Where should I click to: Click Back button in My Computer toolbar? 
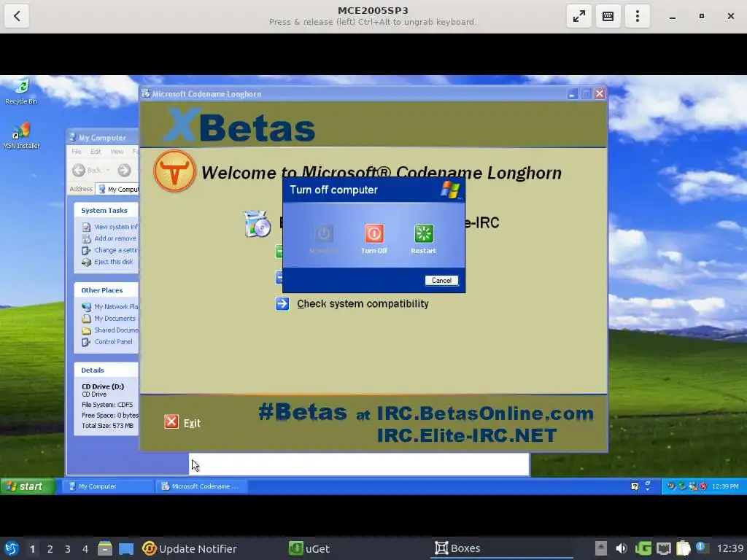(88, 170)
